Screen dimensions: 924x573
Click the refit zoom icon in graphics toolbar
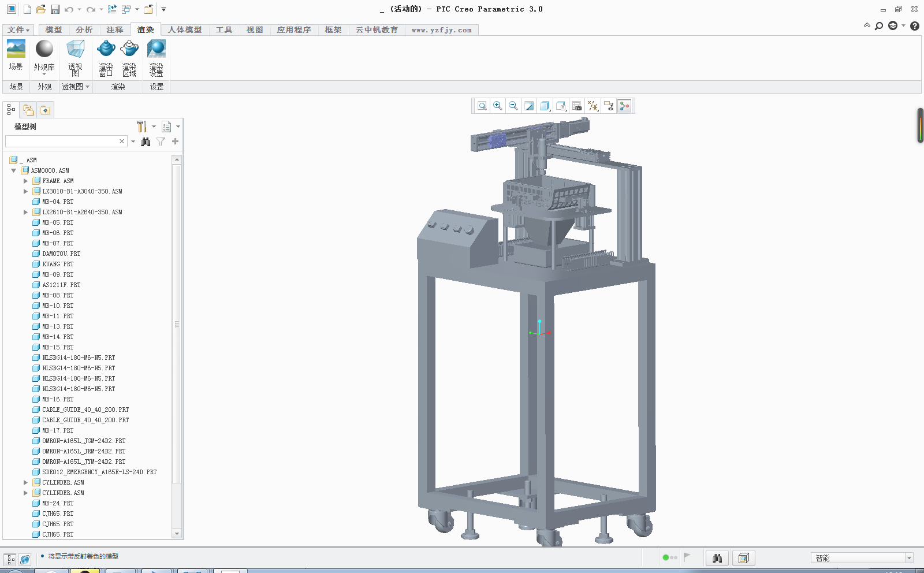(x=482, y=106)
